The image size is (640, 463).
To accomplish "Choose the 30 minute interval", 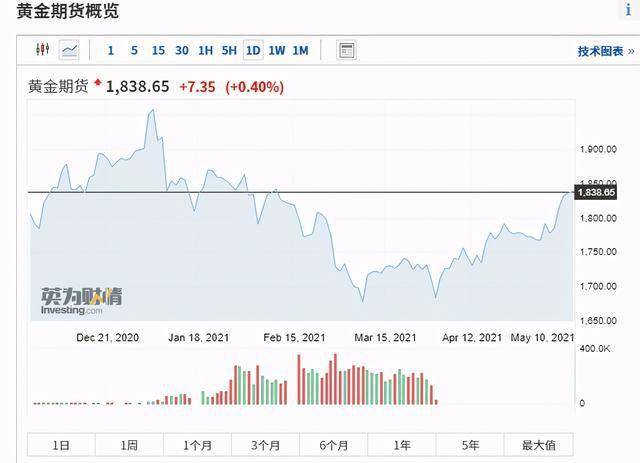I will pyautogui.click(x=182, y=51).
